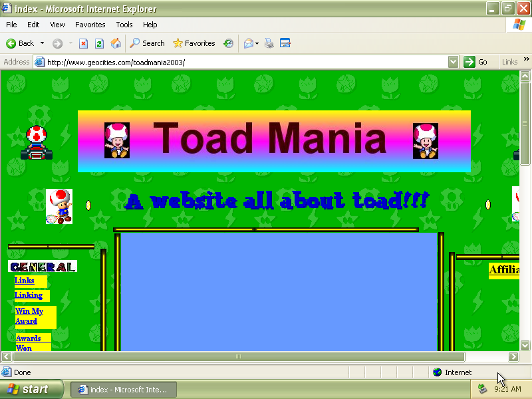The height and width of the screenshot is (399, 532).
Task: Open the Search pane
Action: point(147,43)
